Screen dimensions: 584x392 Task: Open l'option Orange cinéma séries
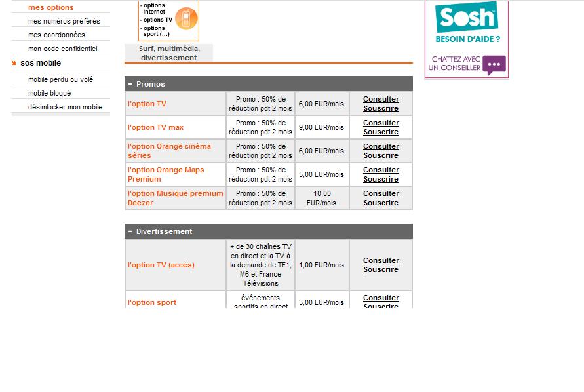tap(170, 151)
